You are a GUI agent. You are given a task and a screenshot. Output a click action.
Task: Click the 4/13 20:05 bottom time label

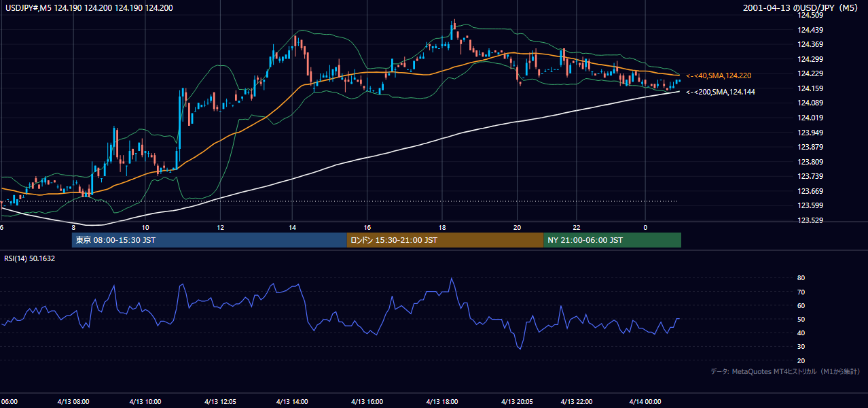[x=517, y=402]
